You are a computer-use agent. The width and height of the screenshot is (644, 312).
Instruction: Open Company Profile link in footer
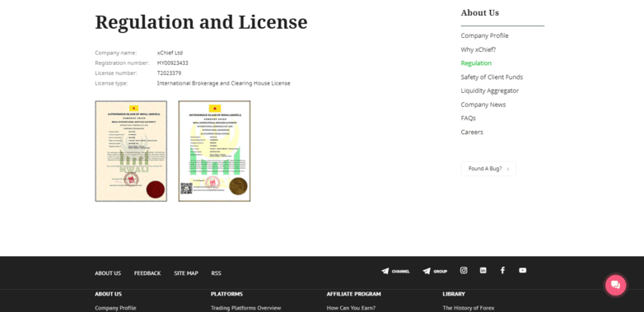(x=115, y=308)
